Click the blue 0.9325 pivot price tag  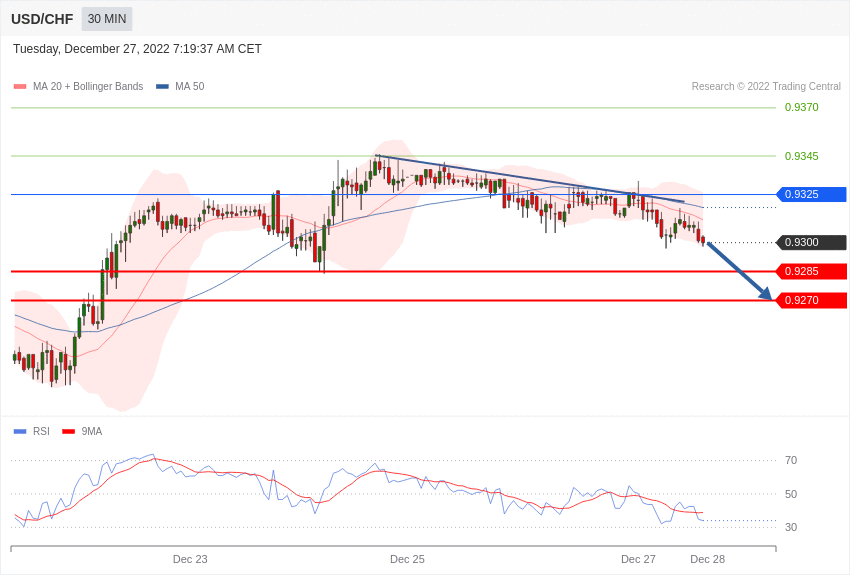tap(812, 194)
